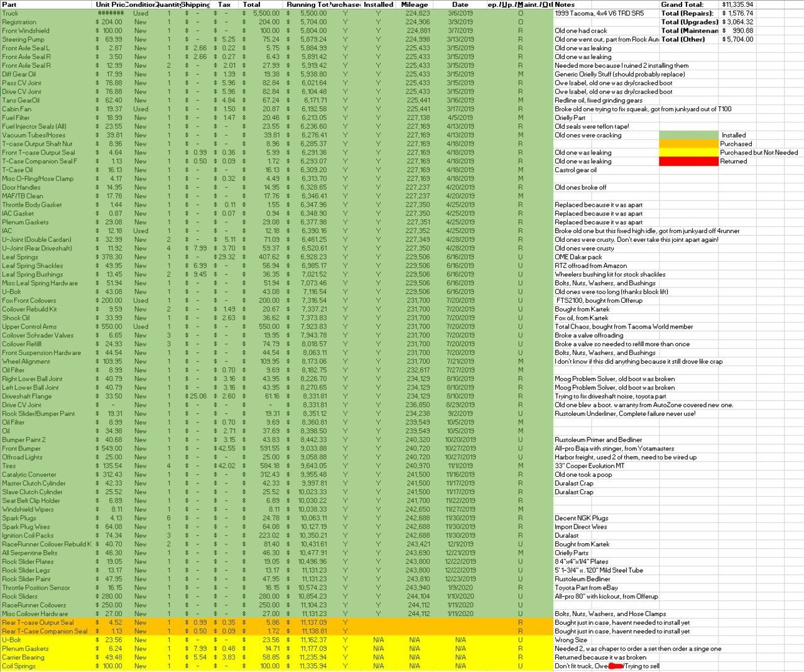804x672 pixels.
Task: Select the 'Carrier Bearing' cell
Action: click(47, 658)
